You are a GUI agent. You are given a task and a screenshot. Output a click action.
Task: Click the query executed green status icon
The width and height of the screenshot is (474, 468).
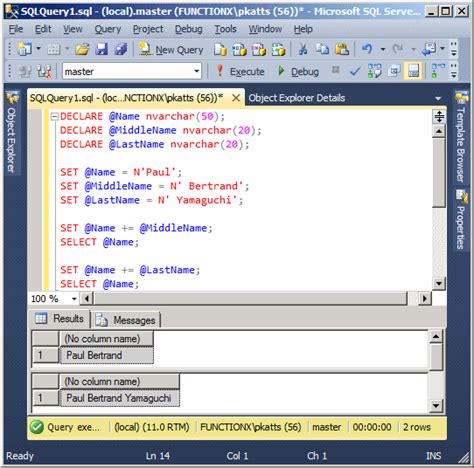click(37, 427)
